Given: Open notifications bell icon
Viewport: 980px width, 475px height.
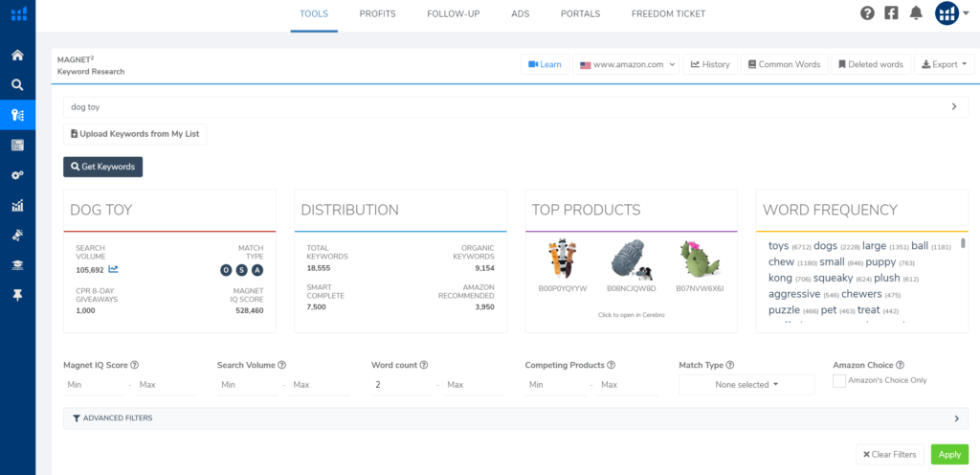Looking at the screenshot, I should tap(916, 13).
